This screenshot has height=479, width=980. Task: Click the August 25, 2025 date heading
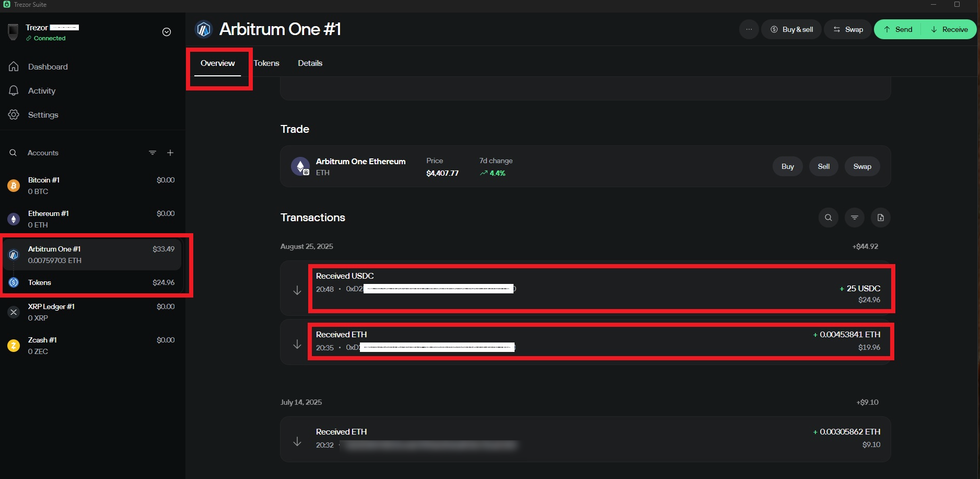tap(307, 246)
